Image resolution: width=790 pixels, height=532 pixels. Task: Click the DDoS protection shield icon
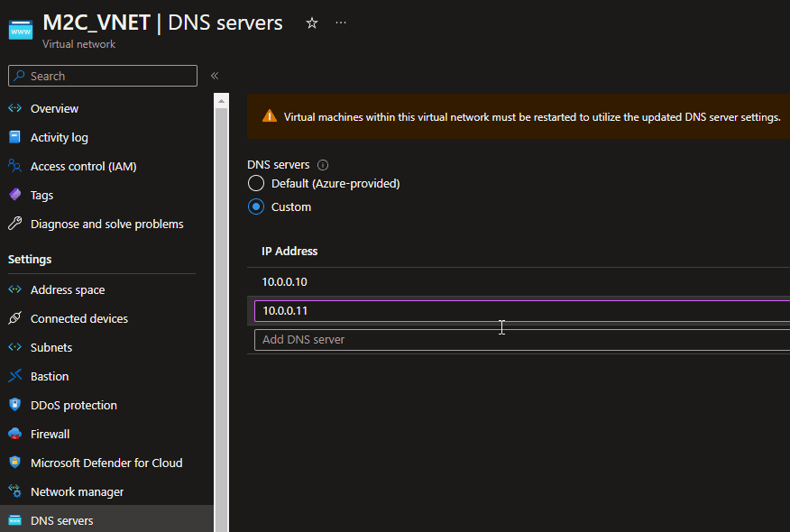pos(15,405)
